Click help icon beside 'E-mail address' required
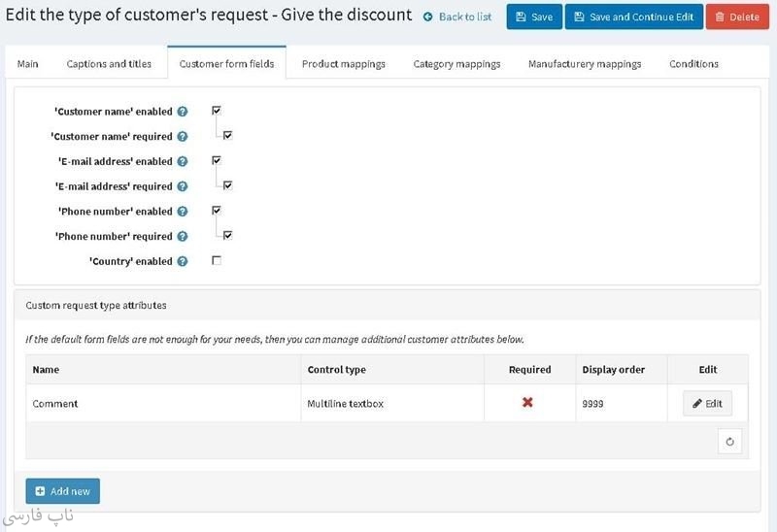Image resolution: width=777 pixels, height=532 pixels. tap(183, 186)
